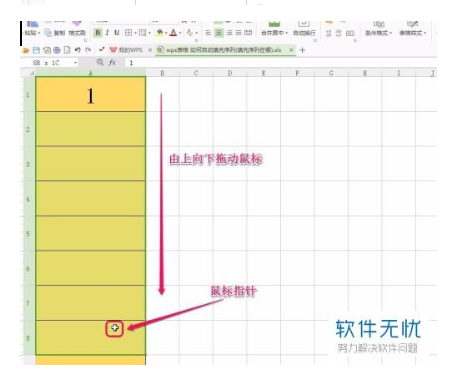Click the Print icon
This screenshot has height=375, width=461.
coord(57,50)
